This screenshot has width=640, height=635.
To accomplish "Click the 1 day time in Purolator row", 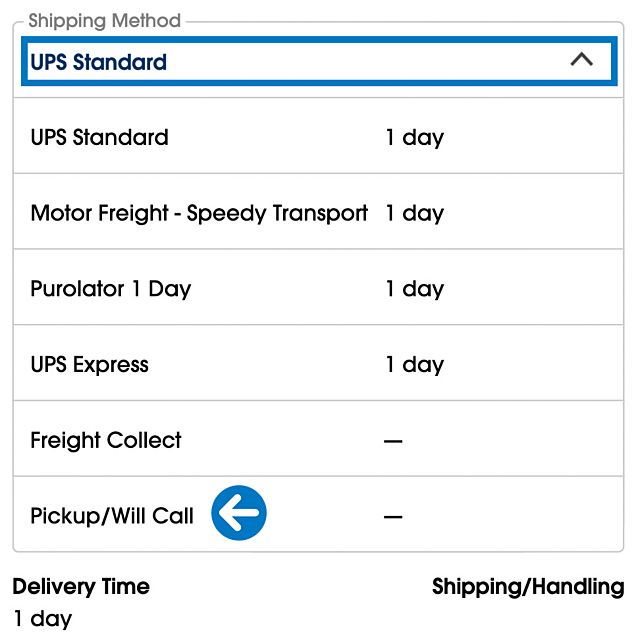I will tap(414, 290).
